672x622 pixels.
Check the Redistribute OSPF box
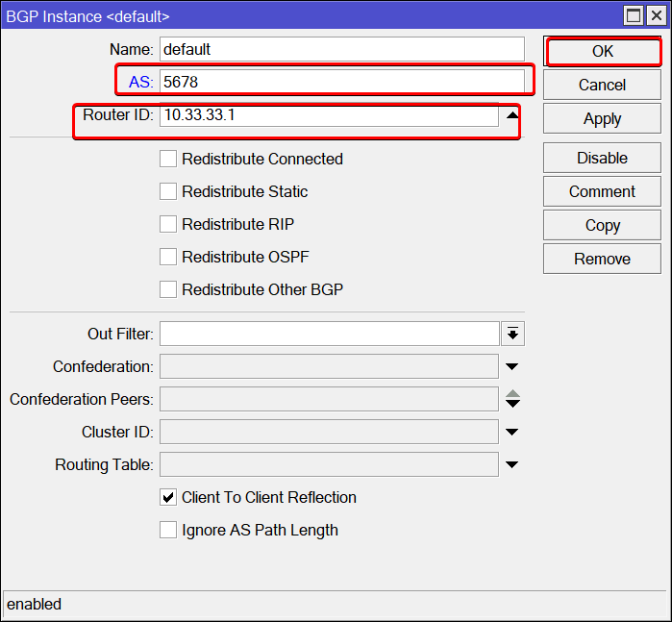pyautogui.click(x=168, y=257)
